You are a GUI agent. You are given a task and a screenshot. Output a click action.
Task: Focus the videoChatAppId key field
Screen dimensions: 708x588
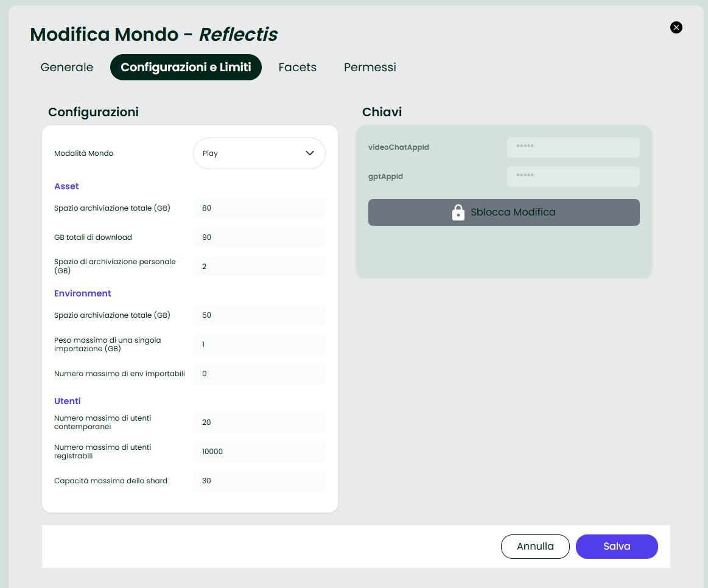[x=573, y=147]
